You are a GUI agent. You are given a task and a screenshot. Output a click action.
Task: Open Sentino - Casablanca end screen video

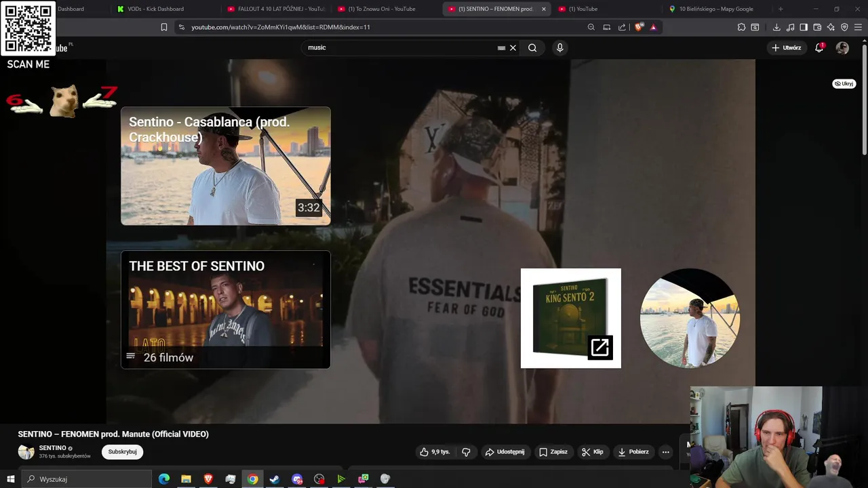click(x=226, y=166)
